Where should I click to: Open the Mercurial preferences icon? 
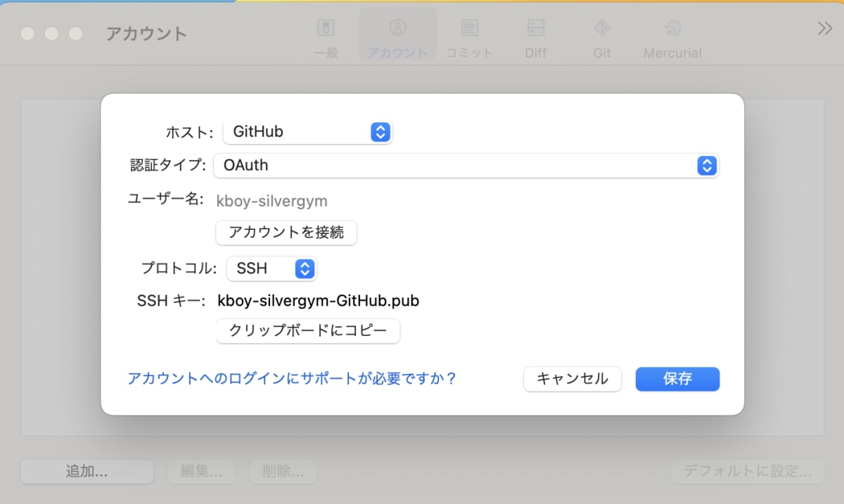pyautogui.click(x=672, y=37)
